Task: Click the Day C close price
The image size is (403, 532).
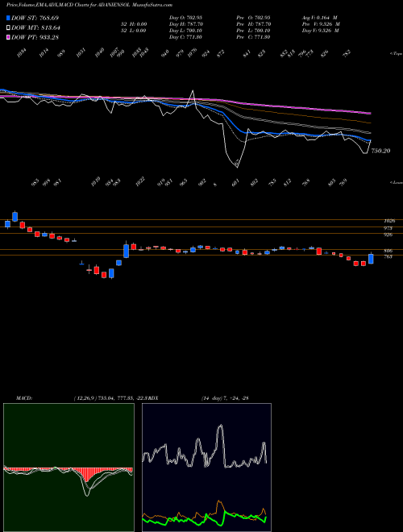Action: 185,37
